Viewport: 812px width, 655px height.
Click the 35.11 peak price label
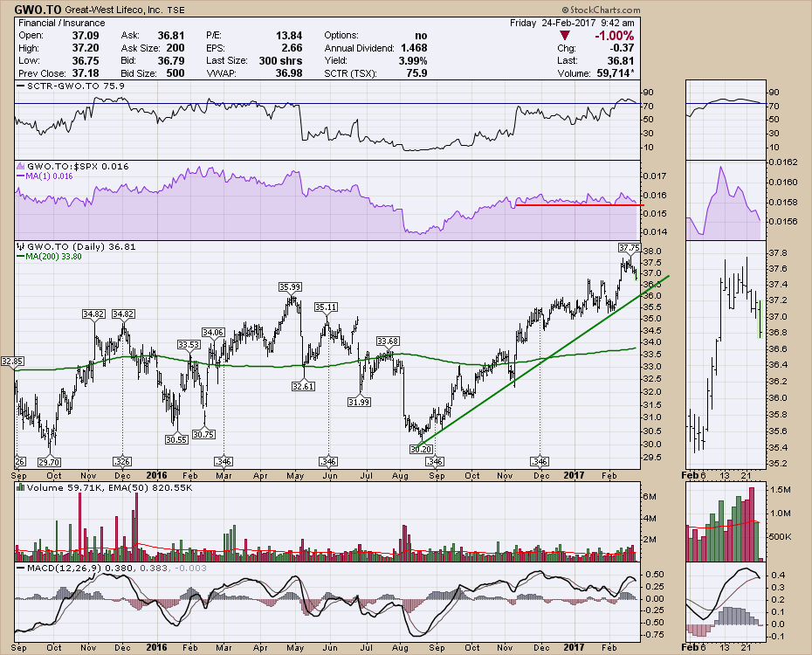point(326,307)
